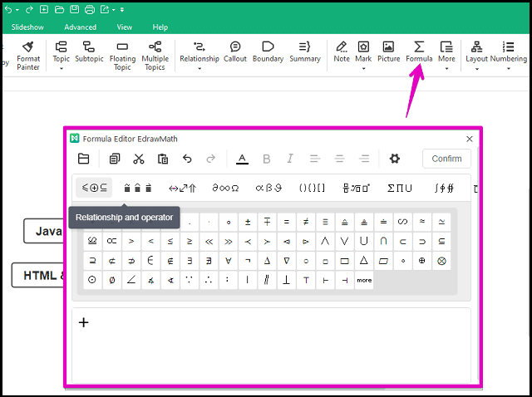Insert a Floating Topic
The height and width of the screenshot is (397, 532).
coord(122,56)
